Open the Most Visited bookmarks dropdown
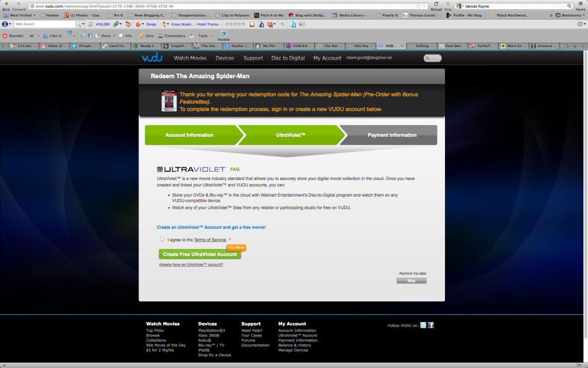Viewport: 588px width, 368px height. [x=20, y=16]
